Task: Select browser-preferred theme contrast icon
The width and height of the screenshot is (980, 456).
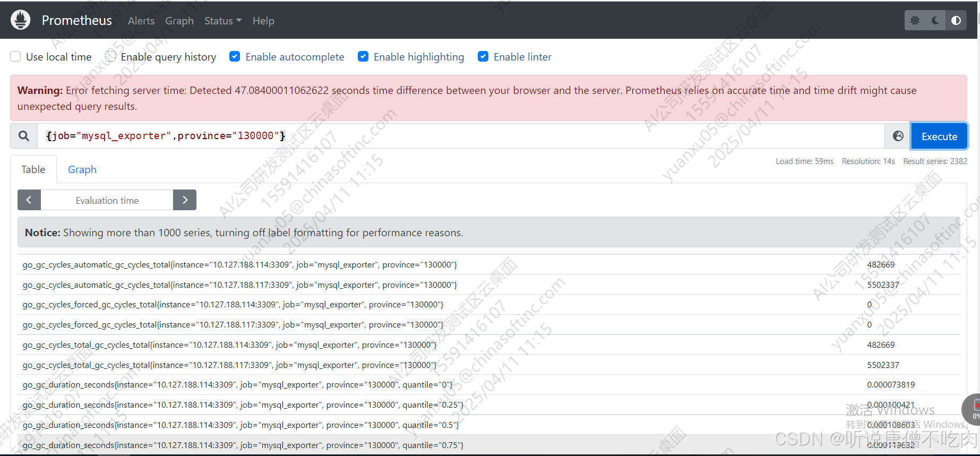Action: point(956,20)
